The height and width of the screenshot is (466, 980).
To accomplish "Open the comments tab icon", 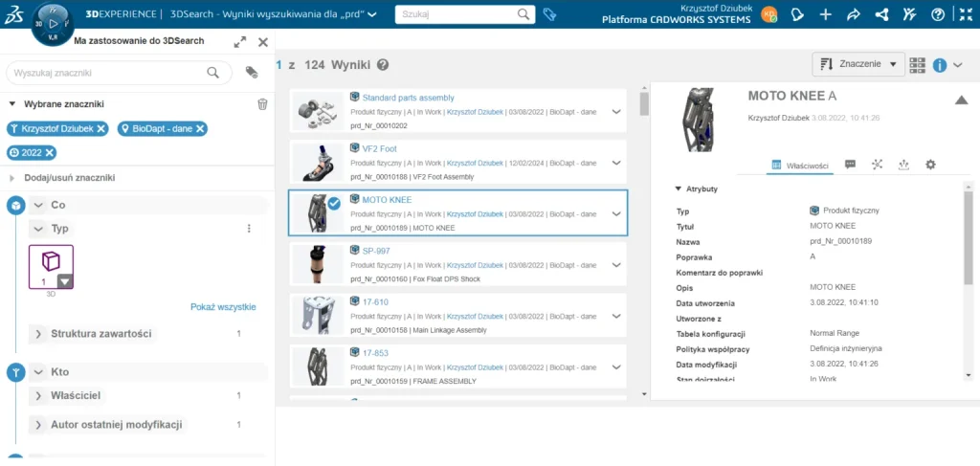I will coord(850,165).
